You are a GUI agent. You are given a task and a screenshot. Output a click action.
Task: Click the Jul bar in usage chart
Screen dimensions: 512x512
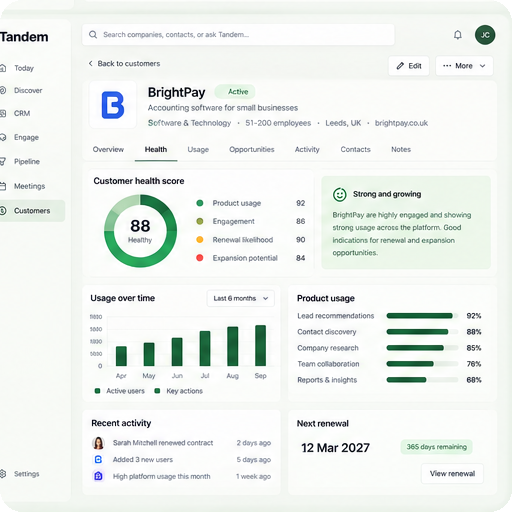point(205,348)
